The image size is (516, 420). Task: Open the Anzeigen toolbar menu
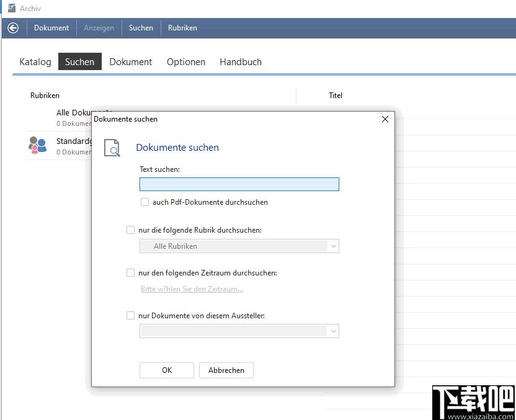(x=99, y=28)
